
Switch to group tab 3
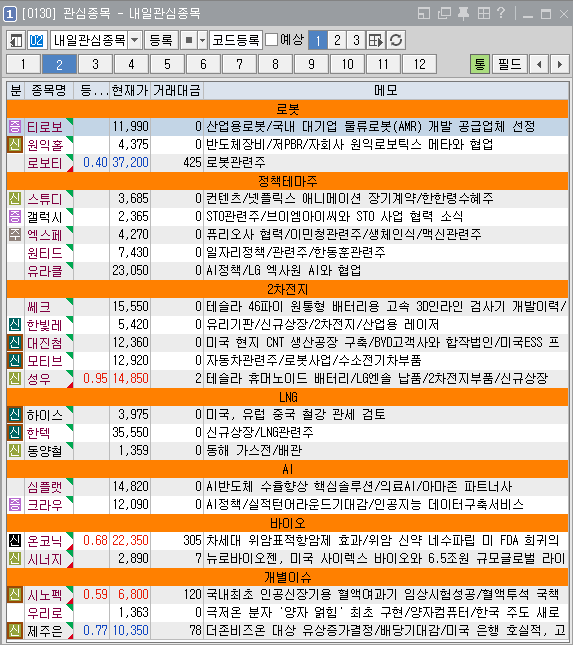(95, 64)
